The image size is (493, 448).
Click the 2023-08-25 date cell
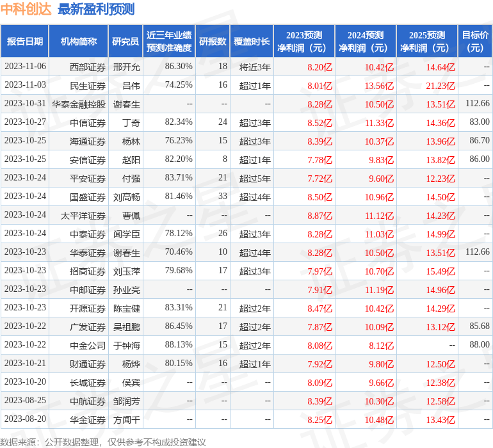25,400
